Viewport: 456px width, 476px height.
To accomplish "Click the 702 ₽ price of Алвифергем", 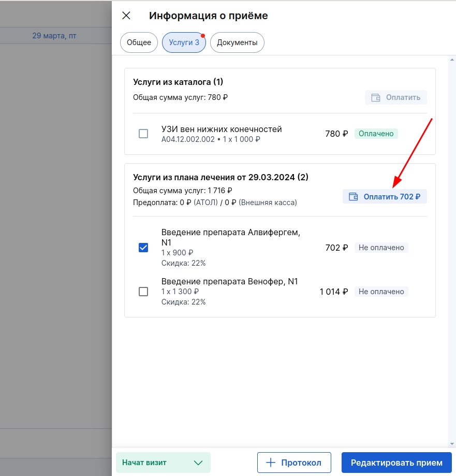I will 336,248.
